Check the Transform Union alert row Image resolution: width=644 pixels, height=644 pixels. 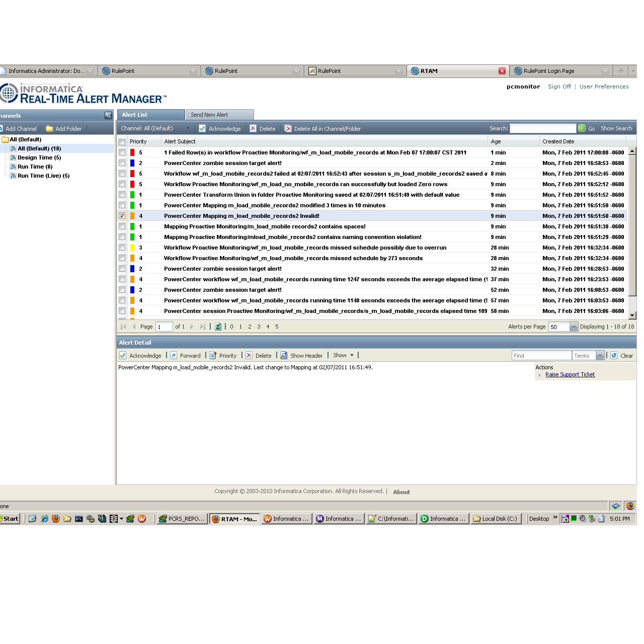tap(122, 195)
